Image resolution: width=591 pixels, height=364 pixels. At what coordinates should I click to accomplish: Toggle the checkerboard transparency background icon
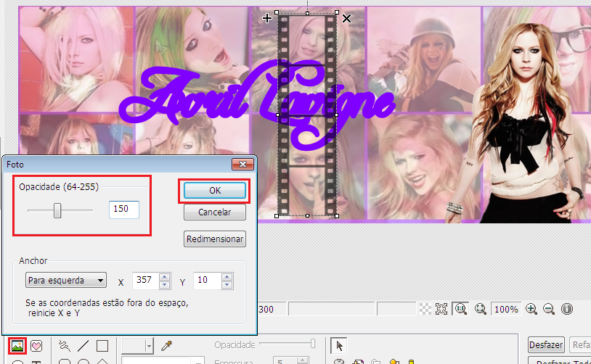[x=425, y=309]
